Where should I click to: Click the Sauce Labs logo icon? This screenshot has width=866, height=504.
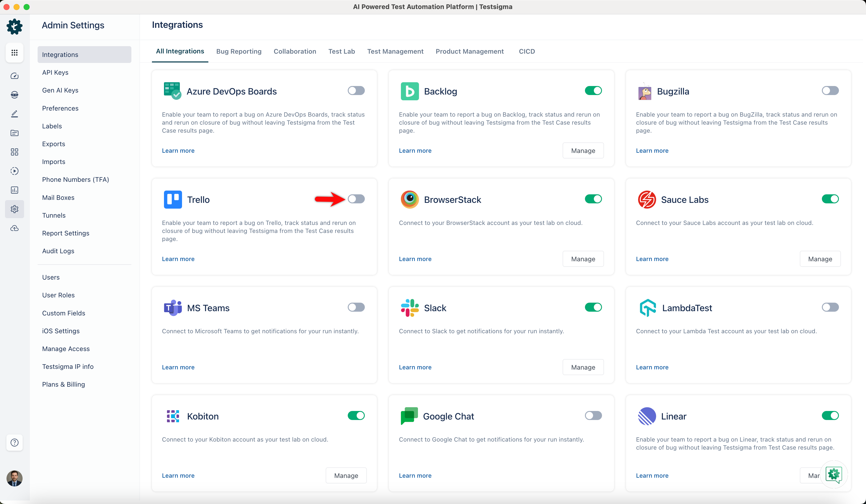(x=647, y=199)
